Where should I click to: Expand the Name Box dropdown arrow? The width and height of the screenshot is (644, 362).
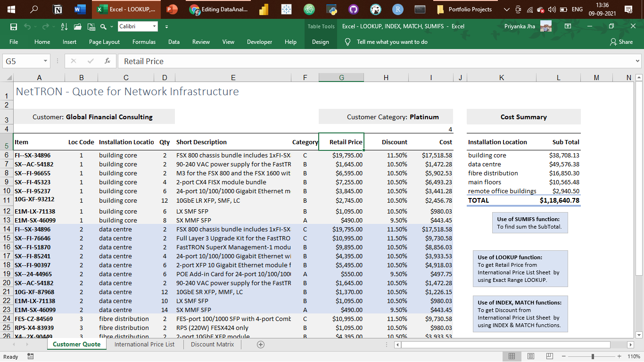(46, 61)
